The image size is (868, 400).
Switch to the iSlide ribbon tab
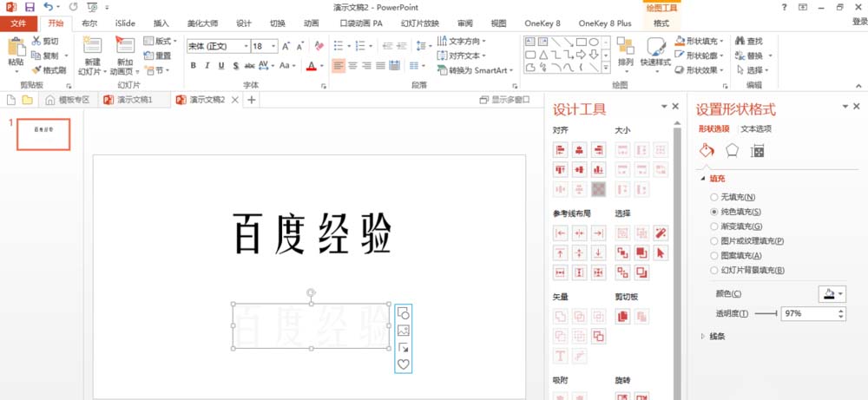pyautogui.click(x=125, y=23)
